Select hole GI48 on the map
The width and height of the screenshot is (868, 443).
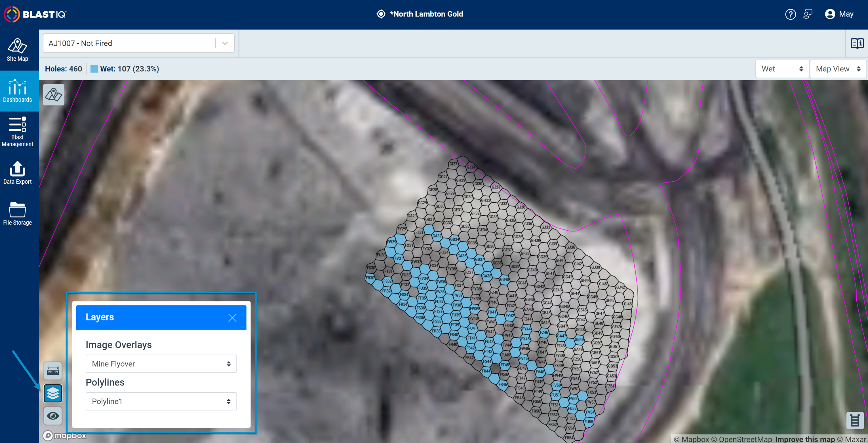[628, 304]
